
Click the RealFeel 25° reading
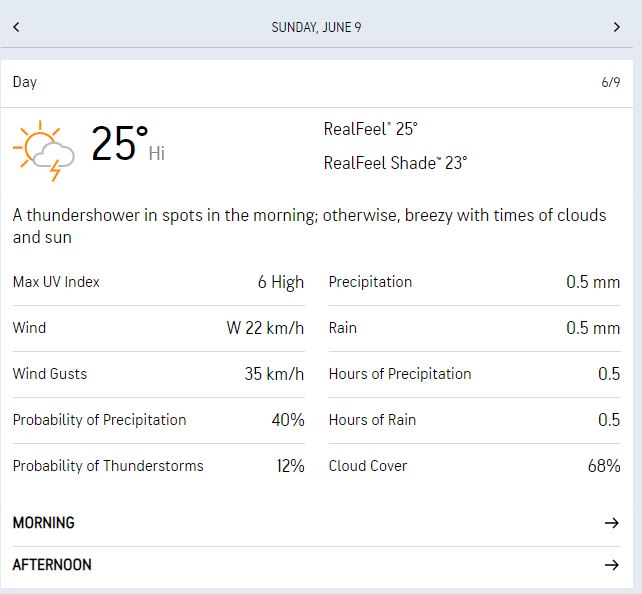tap(370, 129)
